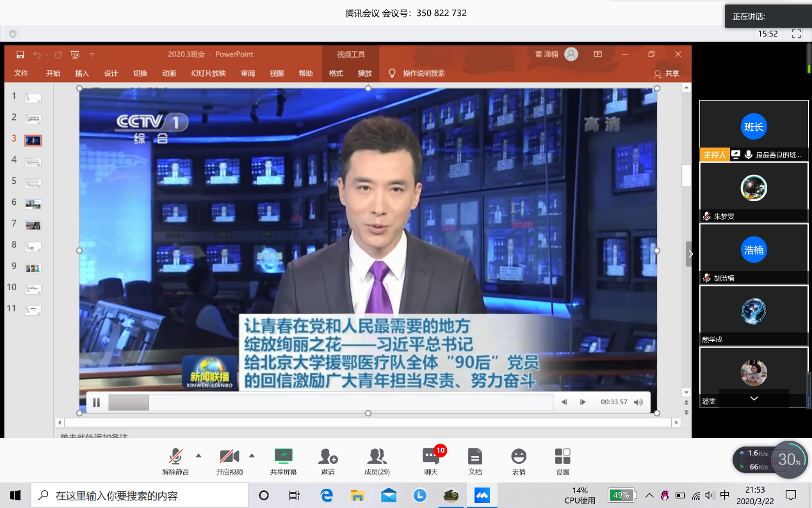Open the 邀请 invite icon
This screenshot has width=812, height=508.
[328, 461]
